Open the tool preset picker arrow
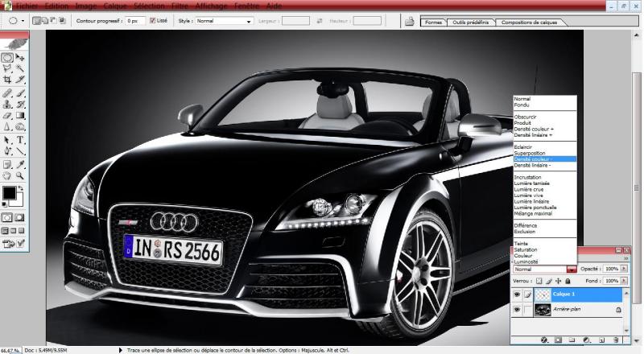Viewport: 644px width, 354px height. [x=23, y=21]
